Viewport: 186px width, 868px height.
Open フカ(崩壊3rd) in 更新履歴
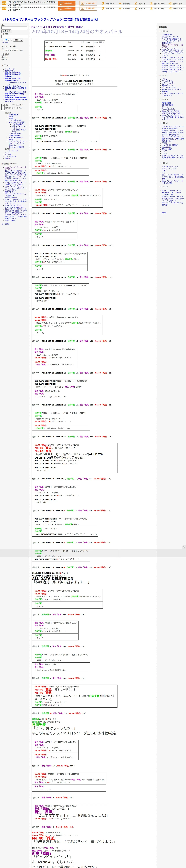pyautogui.click(x=167, y=35)
